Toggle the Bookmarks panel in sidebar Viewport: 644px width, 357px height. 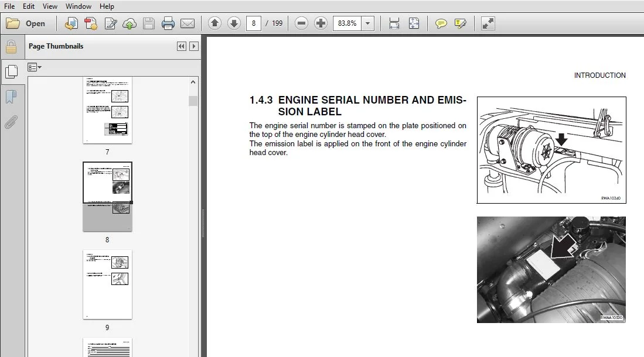11,97
